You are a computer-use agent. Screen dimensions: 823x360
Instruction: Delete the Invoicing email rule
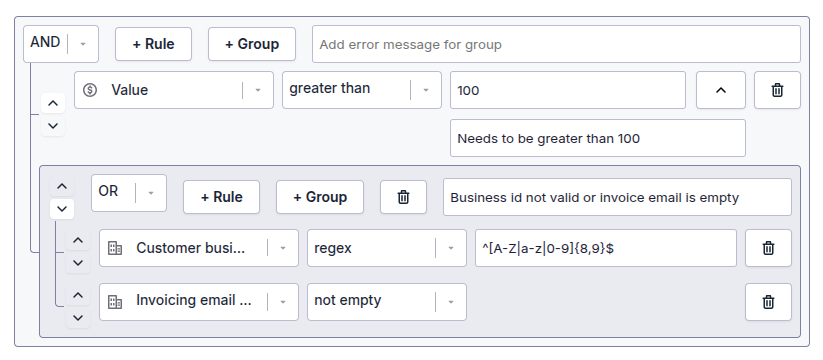tap(768, 302)
